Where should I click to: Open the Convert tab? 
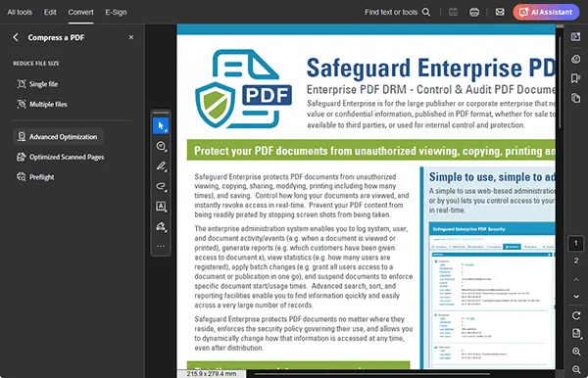click(80, 12)
